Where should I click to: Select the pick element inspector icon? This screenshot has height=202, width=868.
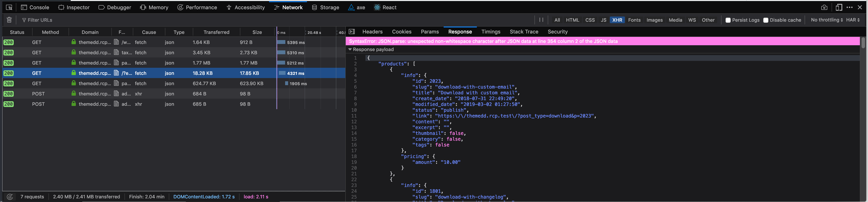[9, 7]
